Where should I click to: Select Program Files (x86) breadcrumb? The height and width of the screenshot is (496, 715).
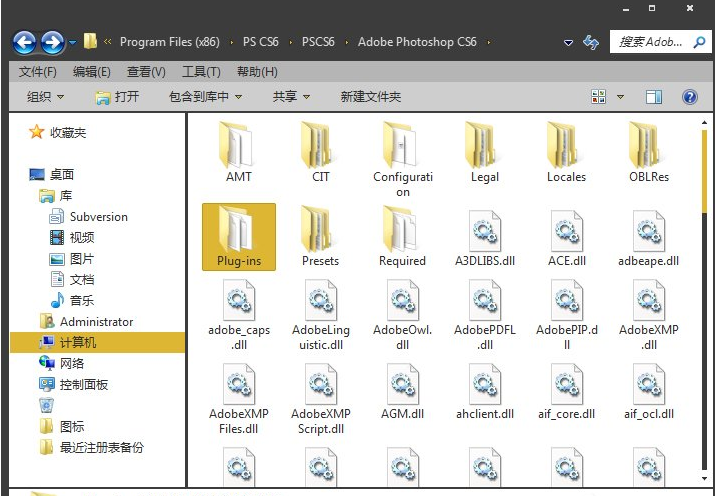170,42
